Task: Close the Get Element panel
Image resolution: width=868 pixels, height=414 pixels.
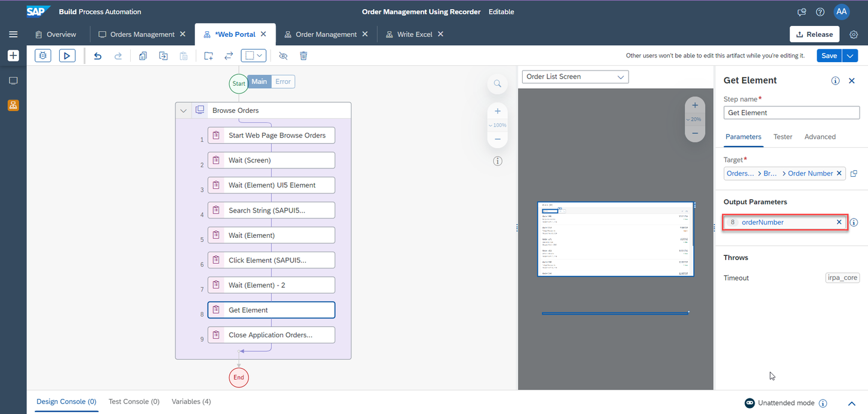Action: coord(852,80)
